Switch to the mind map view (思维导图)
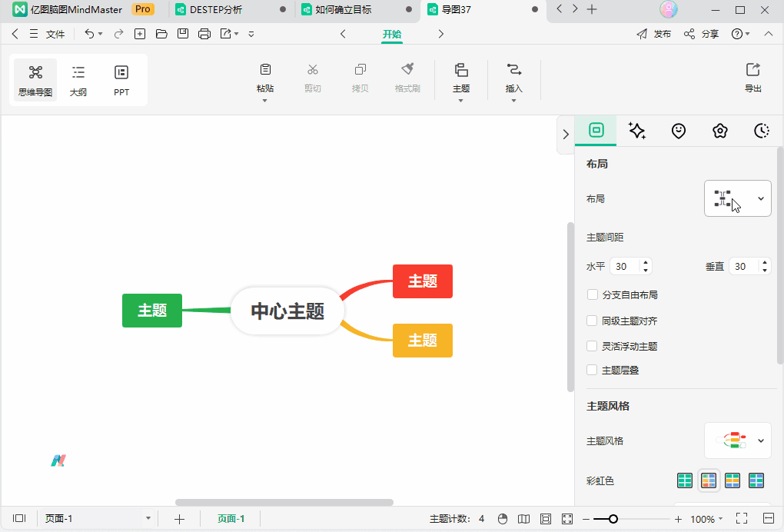The width and height of the screenshot is (784, 532). click(35, 80)
